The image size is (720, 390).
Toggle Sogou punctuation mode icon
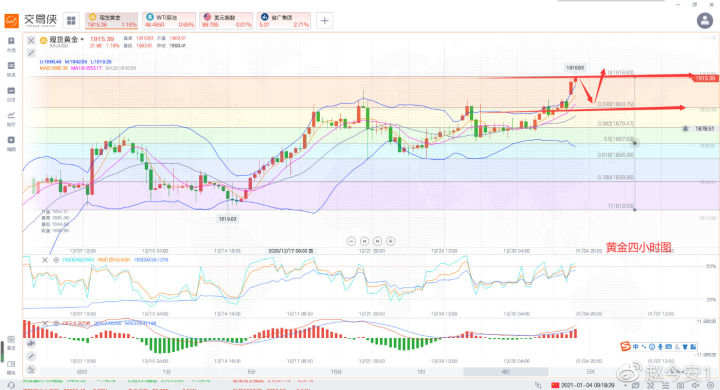click(x=644, y=347)
